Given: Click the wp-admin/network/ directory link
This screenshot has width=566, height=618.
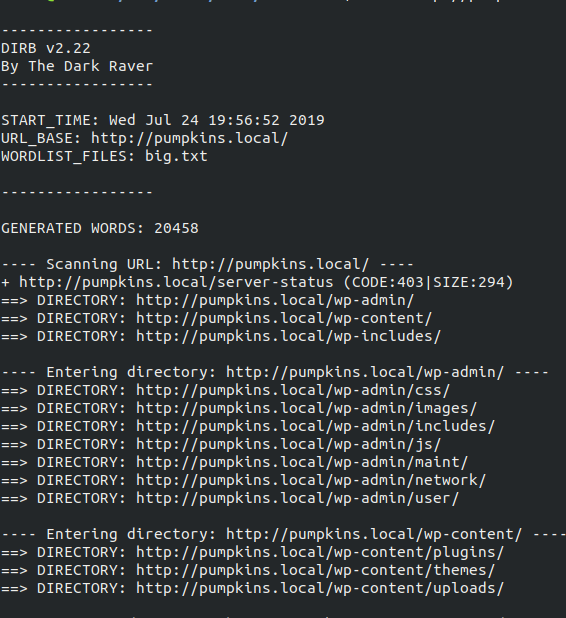Looking at the screenshot, I should [311, 480].
